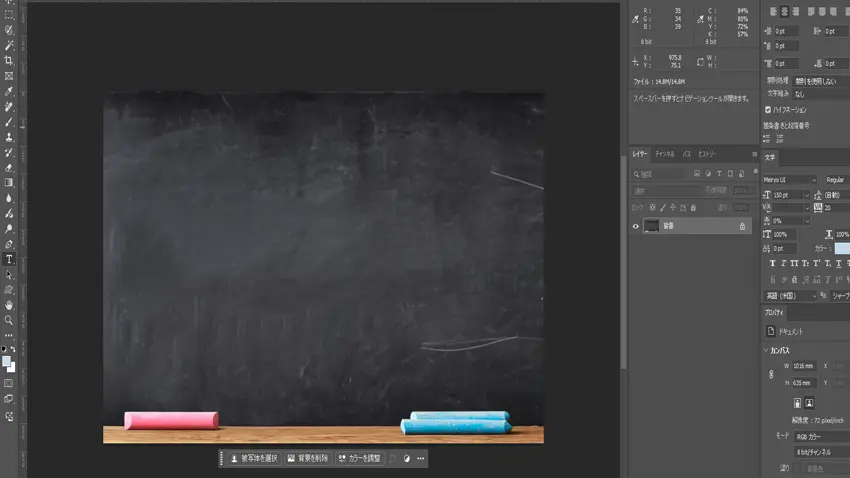Select the Hand tool

click(9, 305)
